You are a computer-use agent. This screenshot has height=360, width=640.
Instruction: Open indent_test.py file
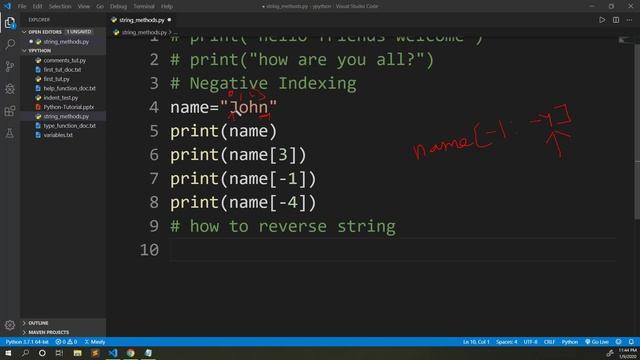pos(60,98)
